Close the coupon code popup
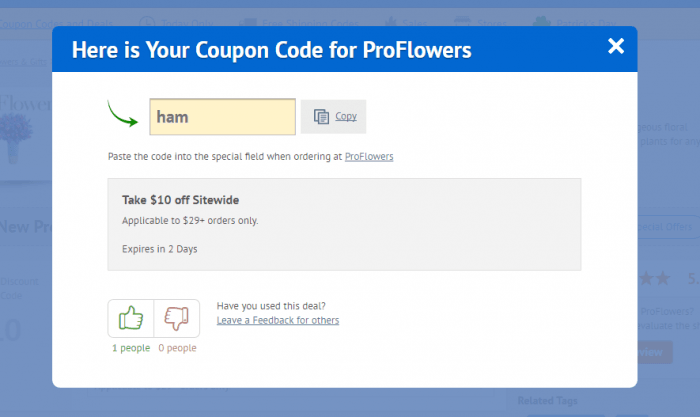The width and height of the screenshot is (700, 417). tap(616, 46)
